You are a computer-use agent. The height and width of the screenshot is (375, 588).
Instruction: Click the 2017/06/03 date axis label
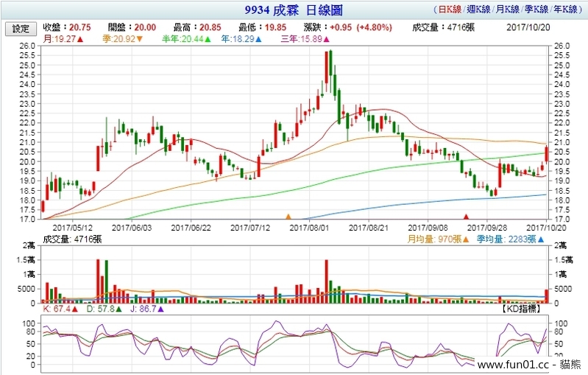[132, 228]
